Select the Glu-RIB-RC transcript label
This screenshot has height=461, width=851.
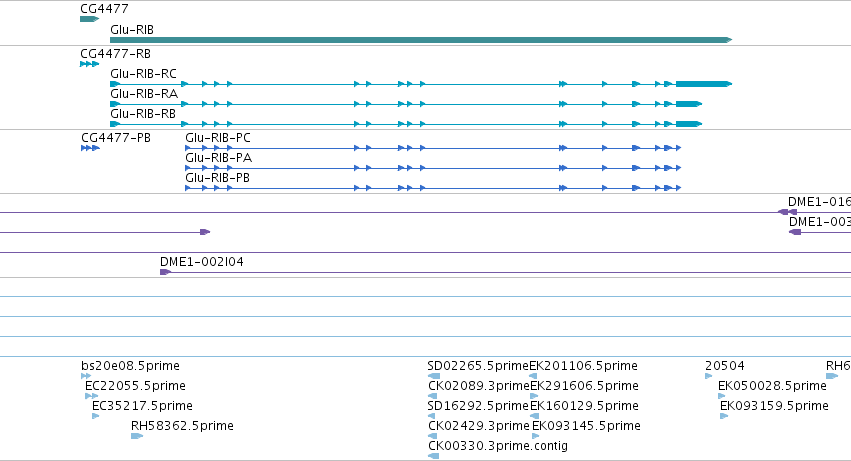click(143, 74)
